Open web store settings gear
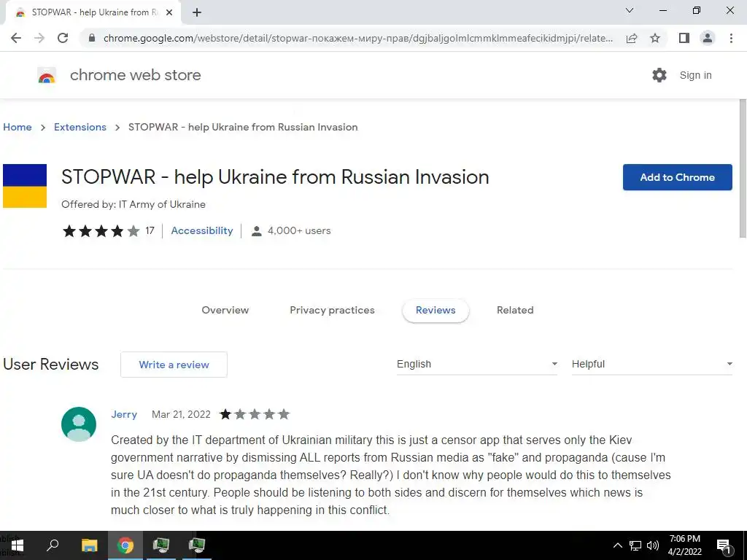 pos(659,75)
